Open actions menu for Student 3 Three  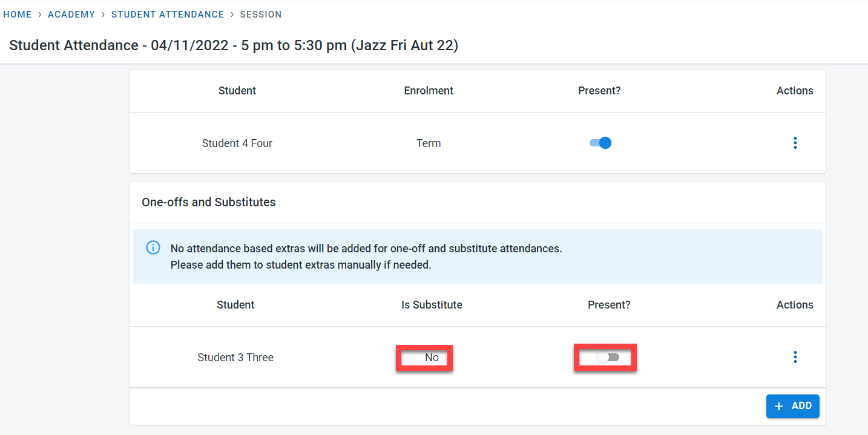coord(795,358)
